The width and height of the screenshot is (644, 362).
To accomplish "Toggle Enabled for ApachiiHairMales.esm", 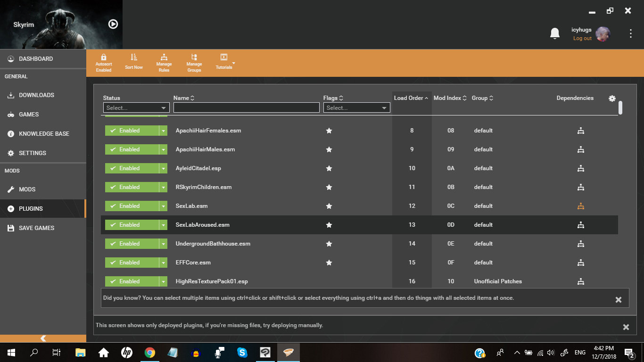I will pyautogui.click(x=132, y=149).
